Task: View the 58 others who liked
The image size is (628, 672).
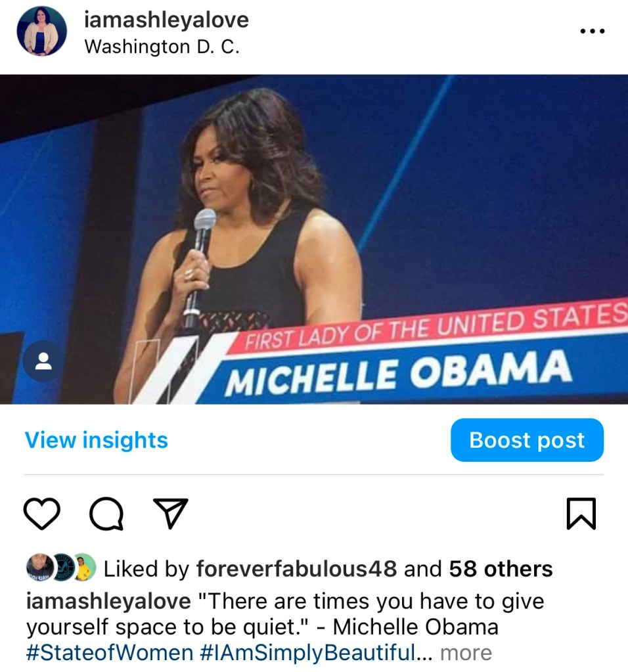Action: point(501,569)
